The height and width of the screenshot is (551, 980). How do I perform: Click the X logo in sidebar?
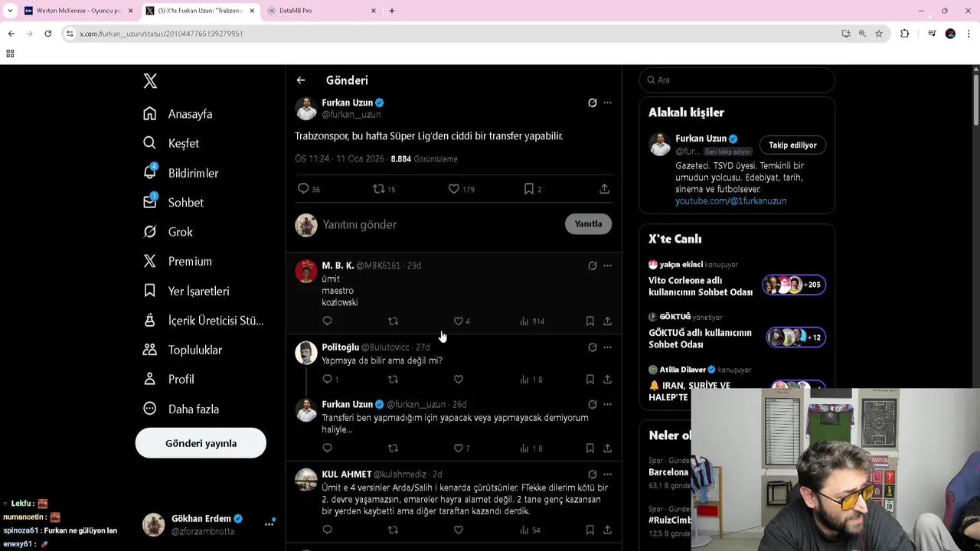click(x=150, y=81)
